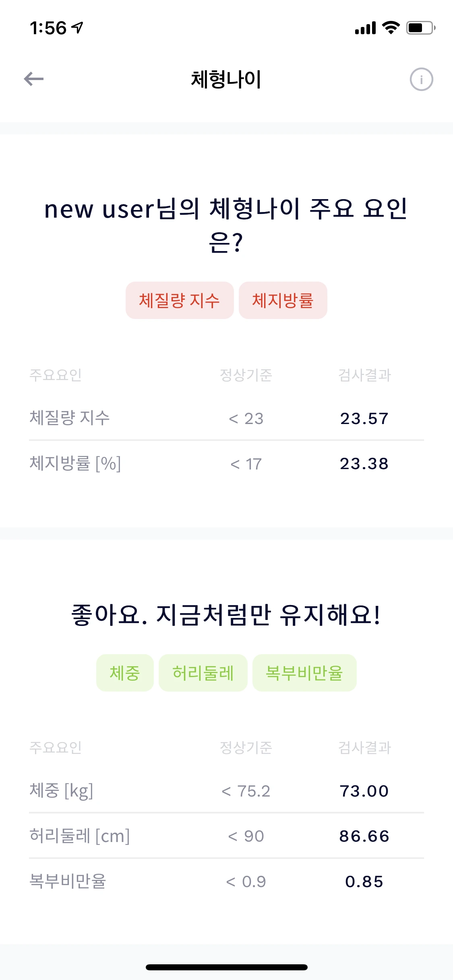The height and width of the screenshot is (980, 453).
Task: Tap the 체지방률 [%] row label
Action: coord(75,463)
